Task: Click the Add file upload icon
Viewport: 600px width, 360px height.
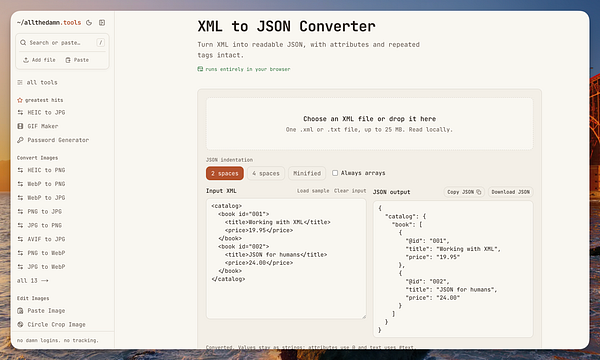Action: click(26, 60)
